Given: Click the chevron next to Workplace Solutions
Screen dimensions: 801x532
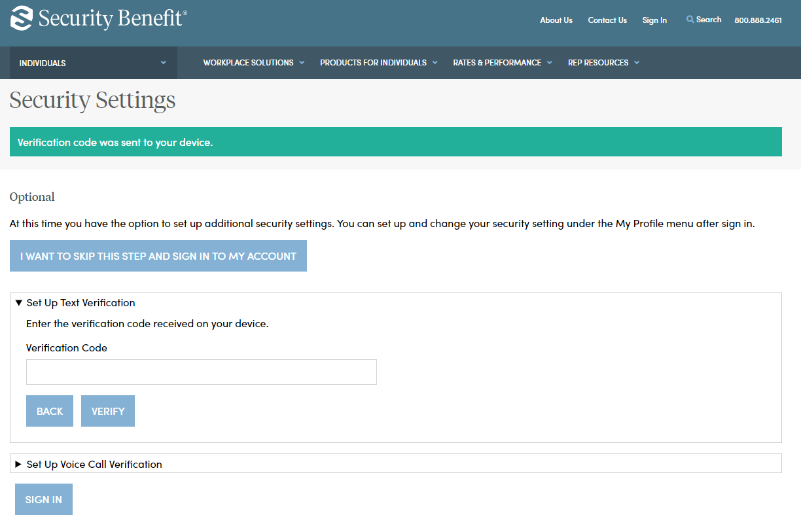Looking at the screenshot, I should [302, 63].
